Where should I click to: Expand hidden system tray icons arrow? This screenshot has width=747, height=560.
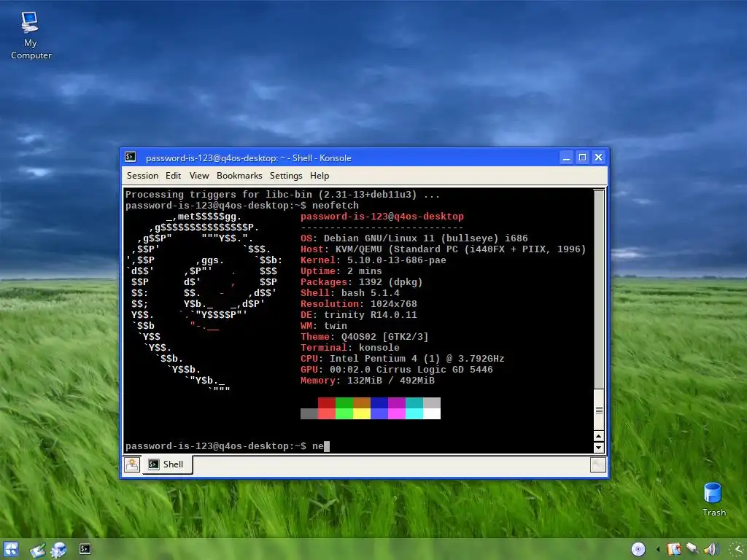(x=658, y=550)
